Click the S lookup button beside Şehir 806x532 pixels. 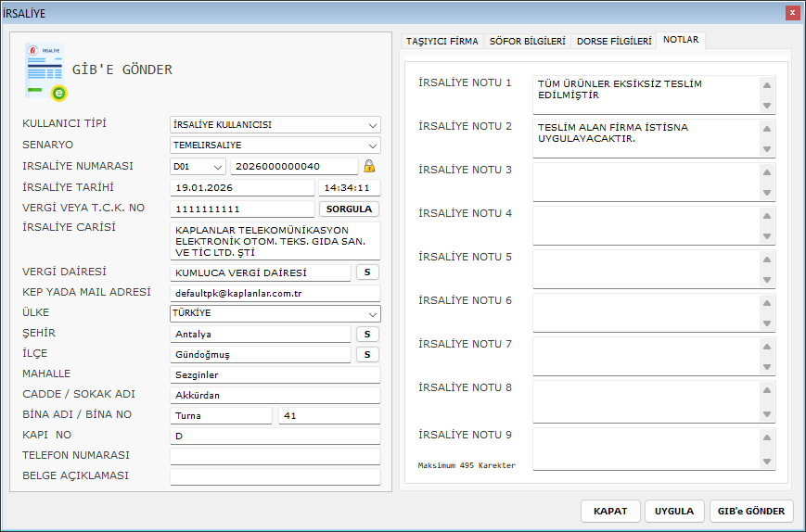coord(367,334)
